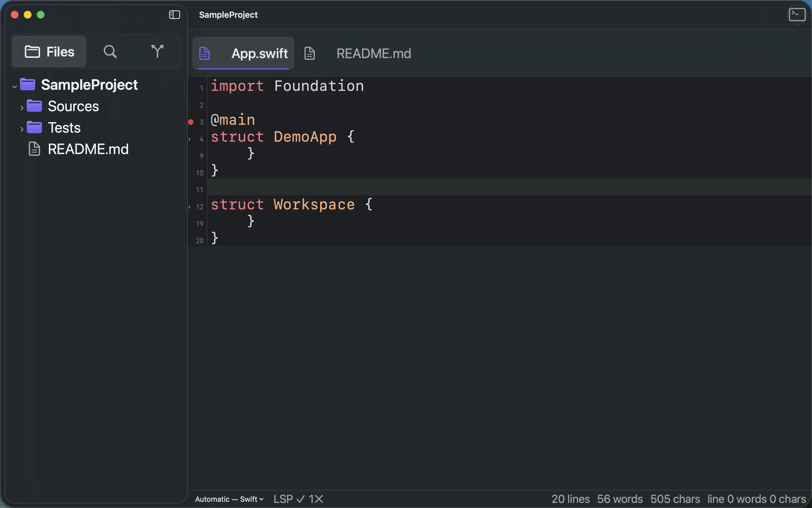Click the import keyword on line 1

pyautogui.click(x=237, y=86)
